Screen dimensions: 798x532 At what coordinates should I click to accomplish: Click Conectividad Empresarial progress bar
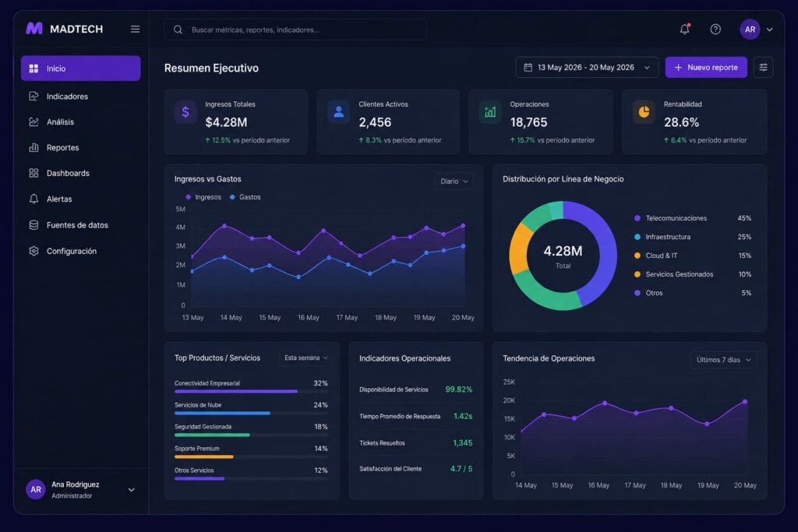pos(251,391)
